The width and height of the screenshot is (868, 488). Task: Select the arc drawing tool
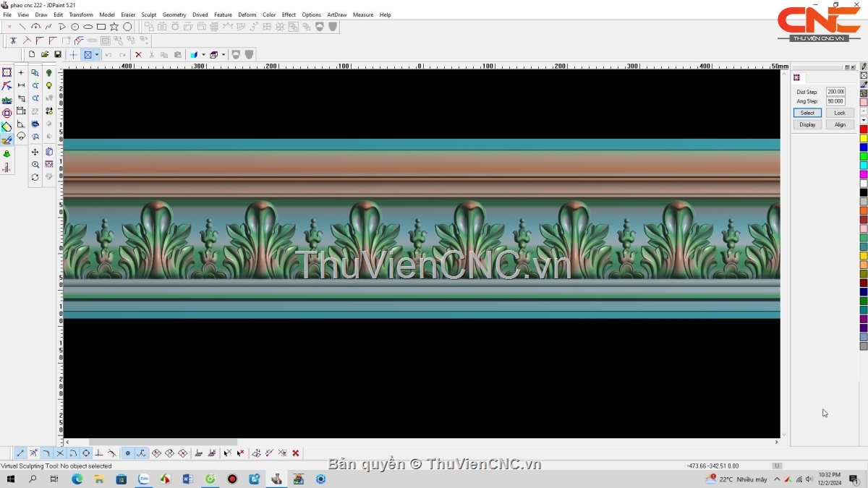coord(35,27)
